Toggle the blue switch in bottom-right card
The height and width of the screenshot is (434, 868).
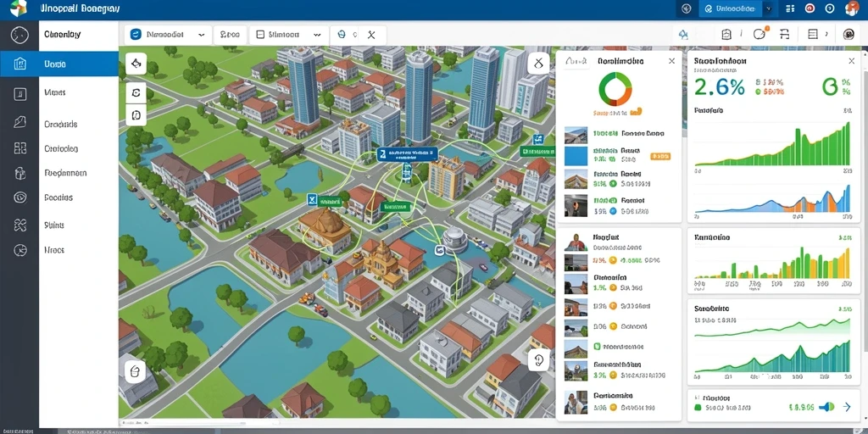(x=826, y=407)
